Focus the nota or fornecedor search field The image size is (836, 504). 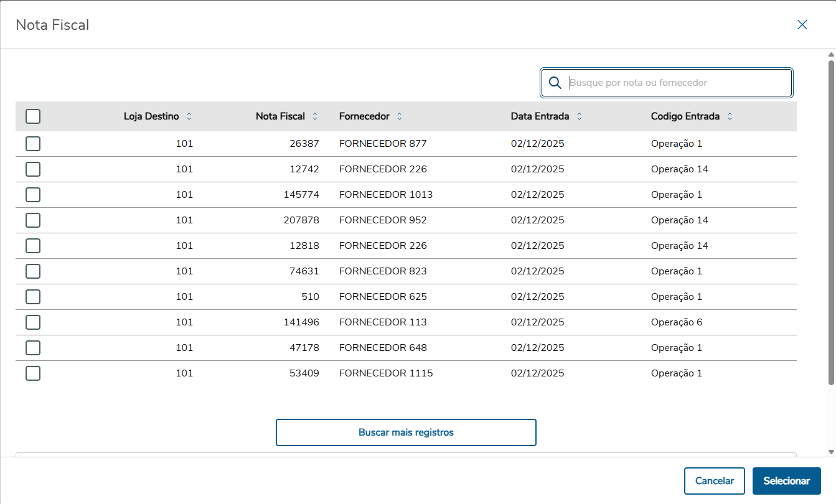pyautogui.click(x=677, y=83)
